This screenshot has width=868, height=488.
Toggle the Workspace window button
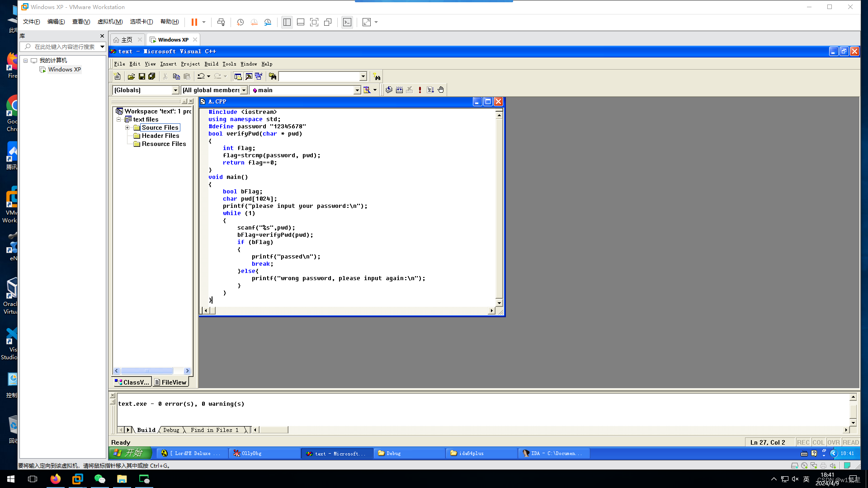238,76
